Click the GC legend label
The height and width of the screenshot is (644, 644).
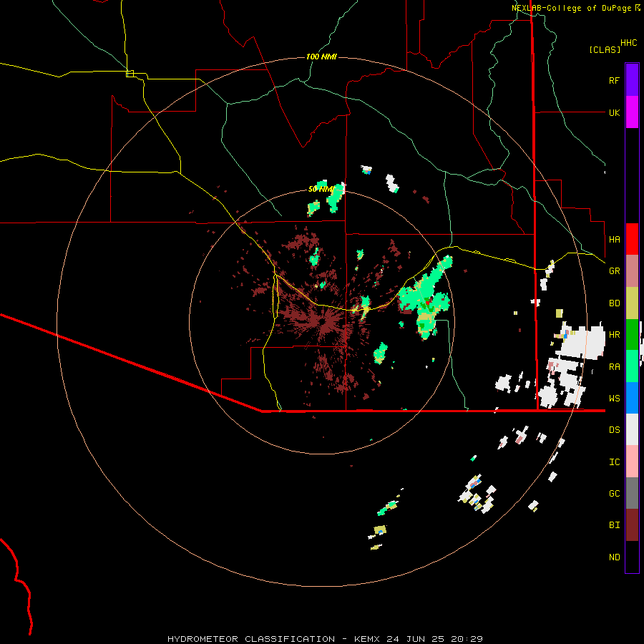click(x=614, y=493)
